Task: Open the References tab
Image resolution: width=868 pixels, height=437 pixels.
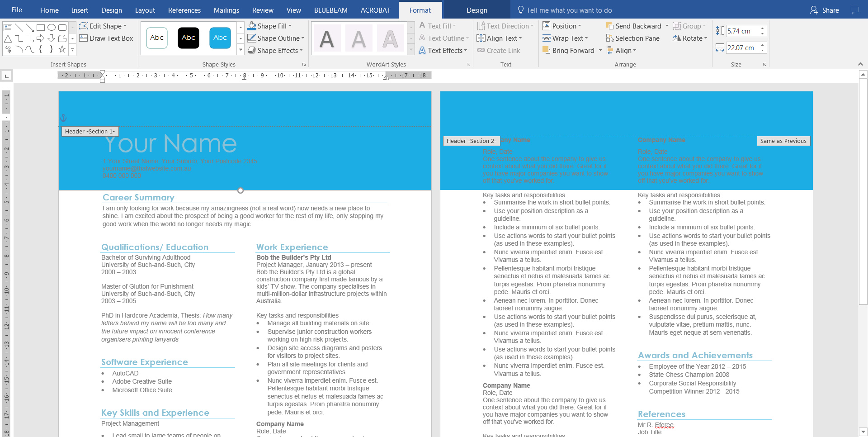Action: coord(184,10)
